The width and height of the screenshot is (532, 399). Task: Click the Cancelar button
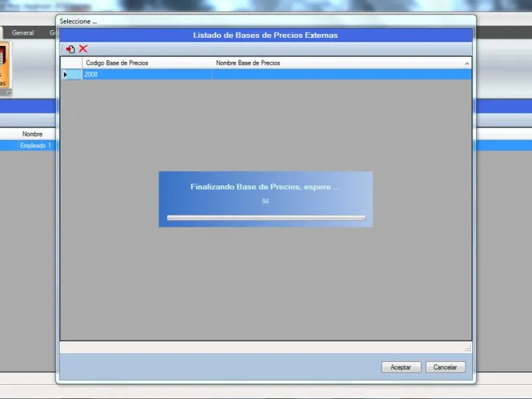(446, 367)
